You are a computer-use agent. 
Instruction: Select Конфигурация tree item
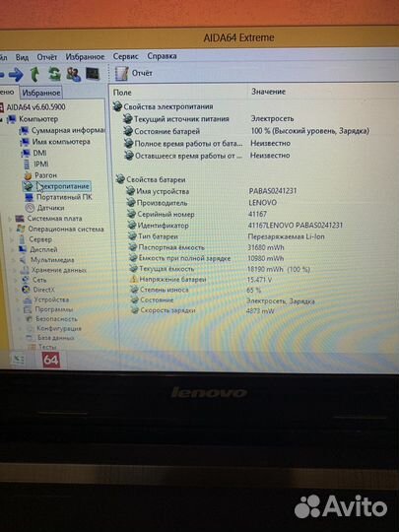coord(53,328)
